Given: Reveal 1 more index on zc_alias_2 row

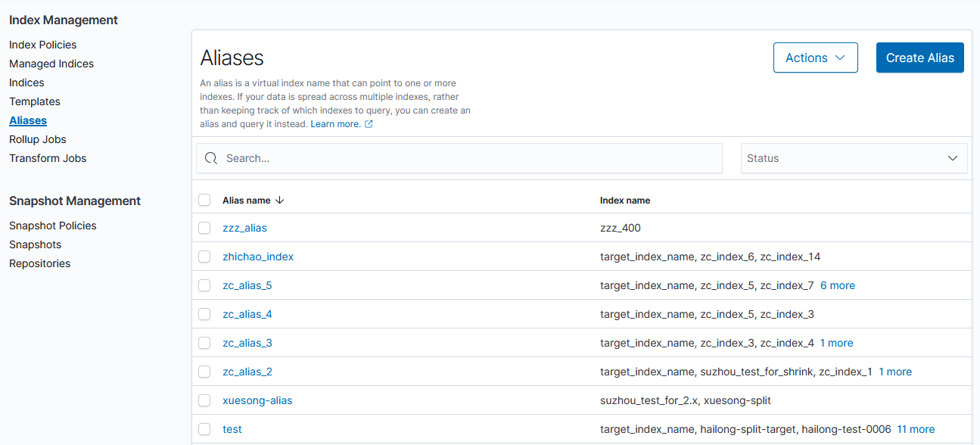Looking at the screenshot, I should tap(895, 372).
